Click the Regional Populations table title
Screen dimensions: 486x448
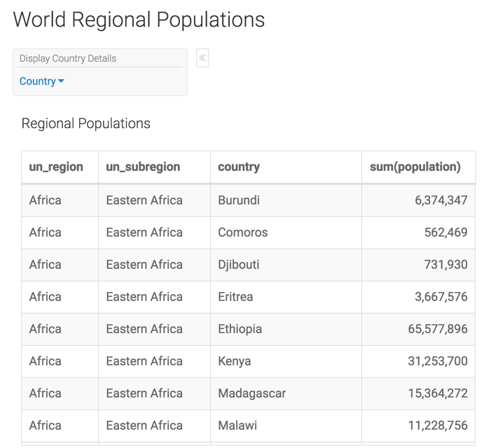(86, 124)
